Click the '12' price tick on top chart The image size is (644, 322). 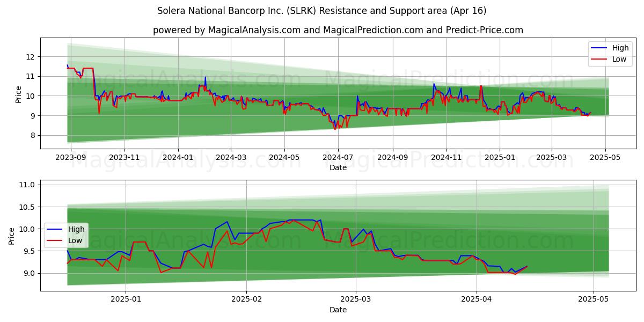click(x=32, y=57)
